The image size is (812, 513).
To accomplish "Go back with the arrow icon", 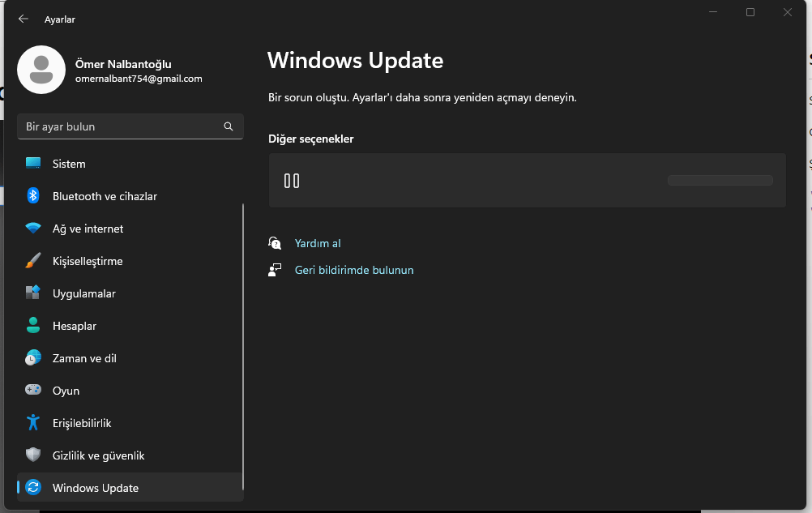I will 24,19.
